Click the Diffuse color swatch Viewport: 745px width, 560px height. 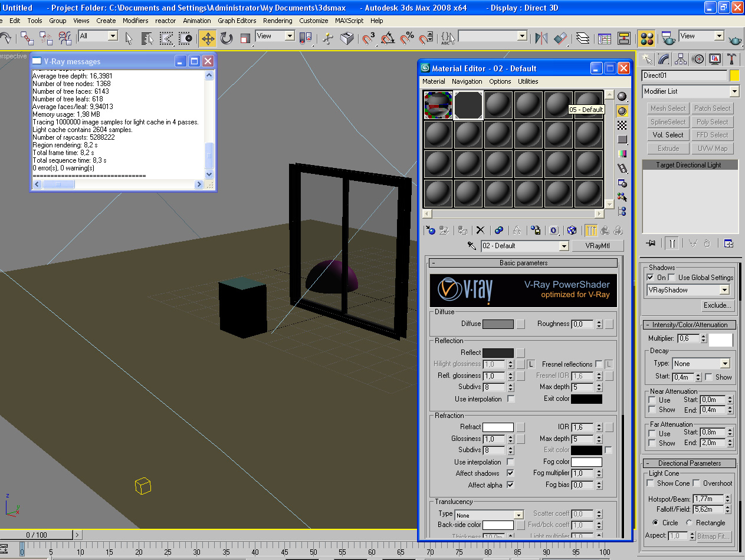coord(498,324)
